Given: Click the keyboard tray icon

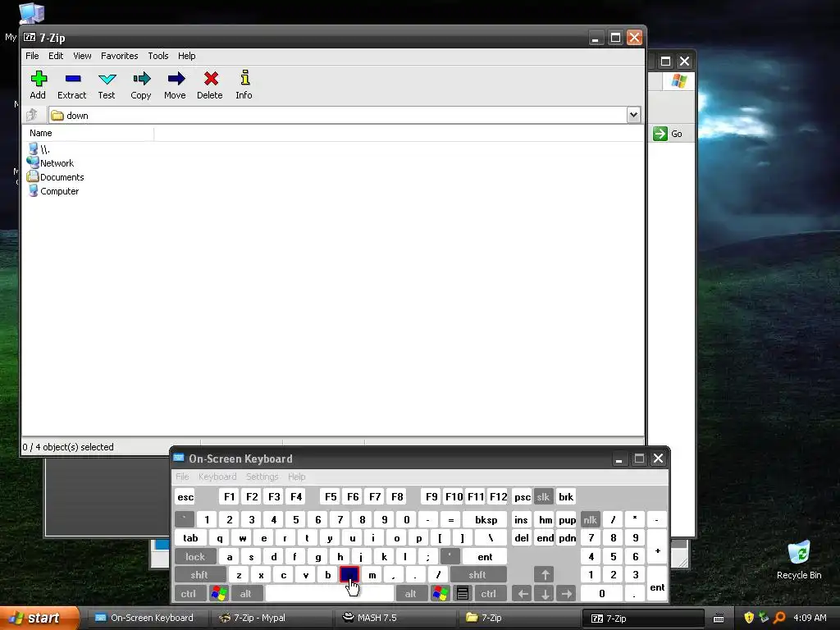Looking at the screenshot, I should pyautogui.click(x=719, y=619).
